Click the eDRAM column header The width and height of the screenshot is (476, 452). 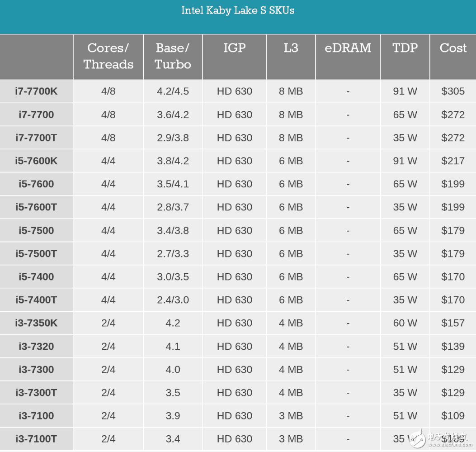(348, 48)
